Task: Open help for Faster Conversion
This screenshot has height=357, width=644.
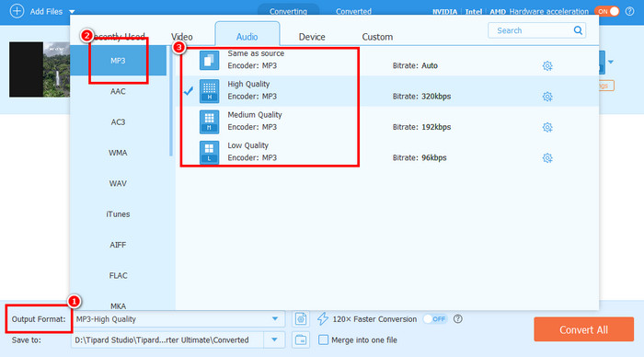Action: [x=458, y=318]
